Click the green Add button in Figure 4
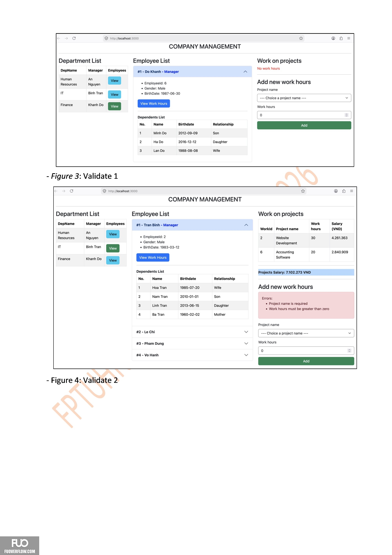Screen dimensions: 392x555 (x=306, y=361)
